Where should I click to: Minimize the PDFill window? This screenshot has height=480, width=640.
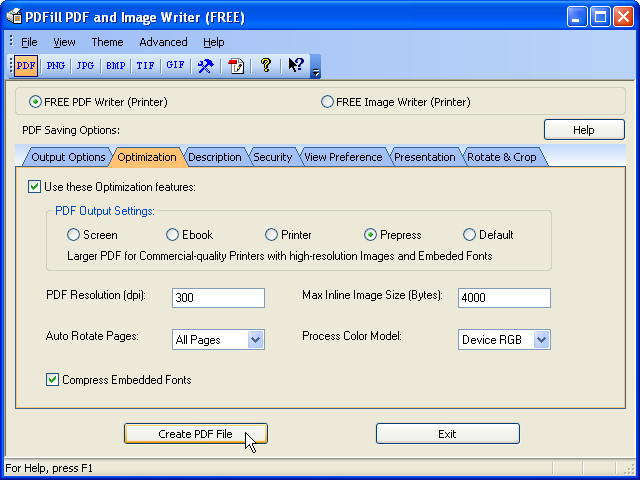pyautogui.click(x=577, y=18)
